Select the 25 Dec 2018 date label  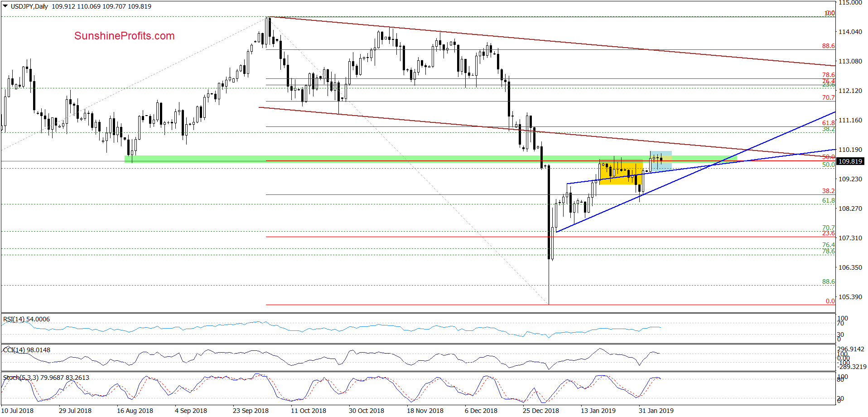point(541,411)
